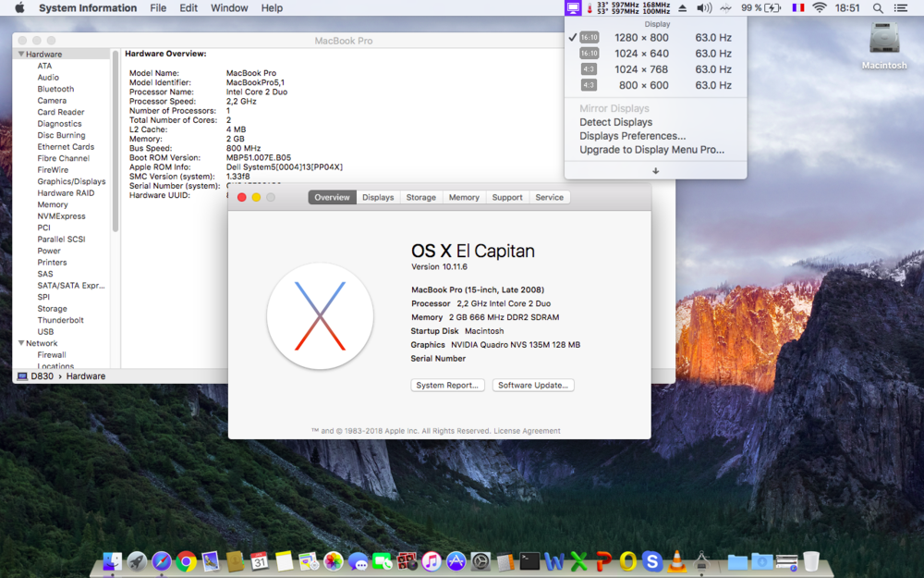
Task: Collapse the Hardware section triangle
Action: [x=21, y=54]
